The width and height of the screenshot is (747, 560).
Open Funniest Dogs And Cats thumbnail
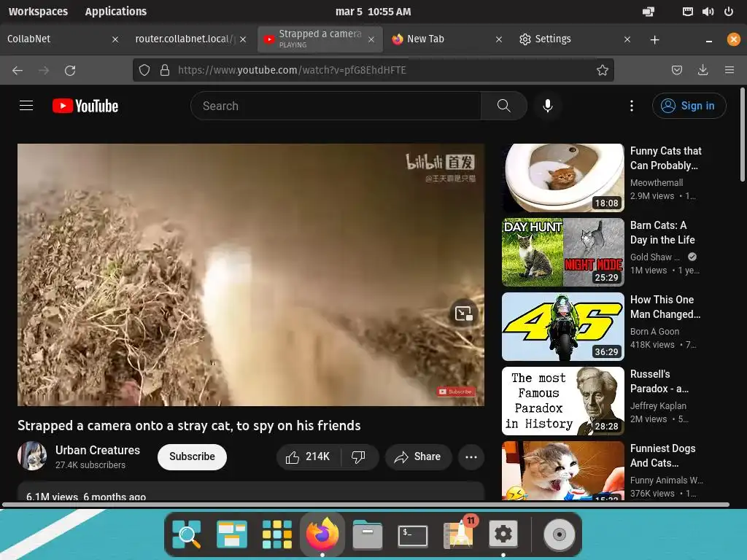click(x=563, y=470)
